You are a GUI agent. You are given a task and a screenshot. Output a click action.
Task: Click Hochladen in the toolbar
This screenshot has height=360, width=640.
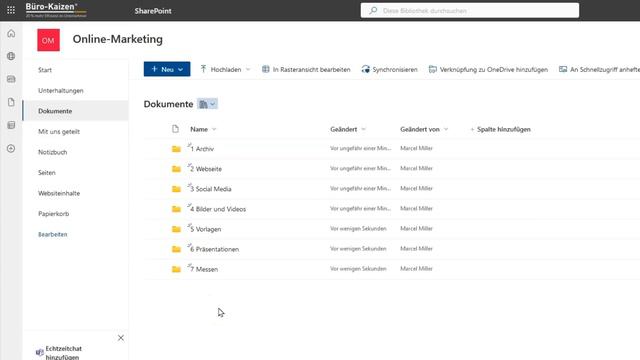tap(221, 69)
